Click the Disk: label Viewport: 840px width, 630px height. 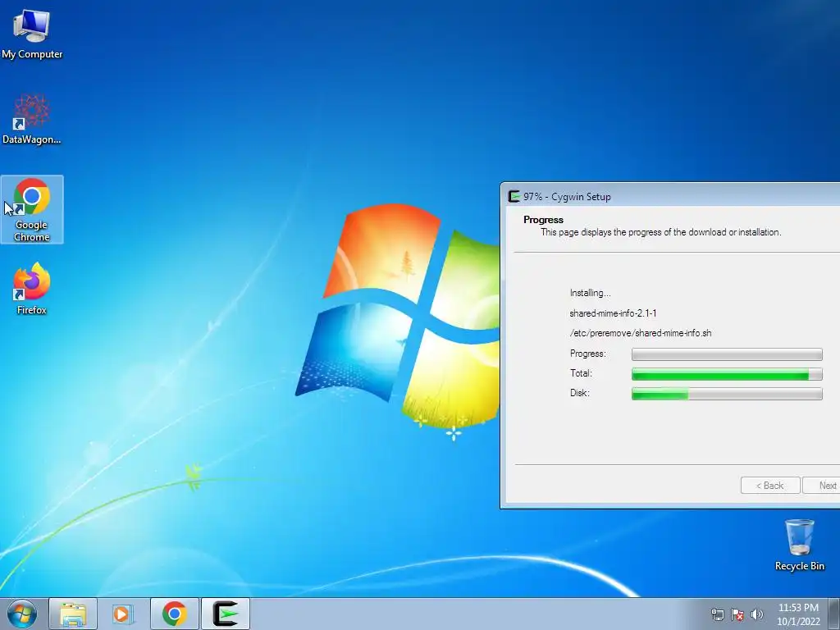click(580, 393)
